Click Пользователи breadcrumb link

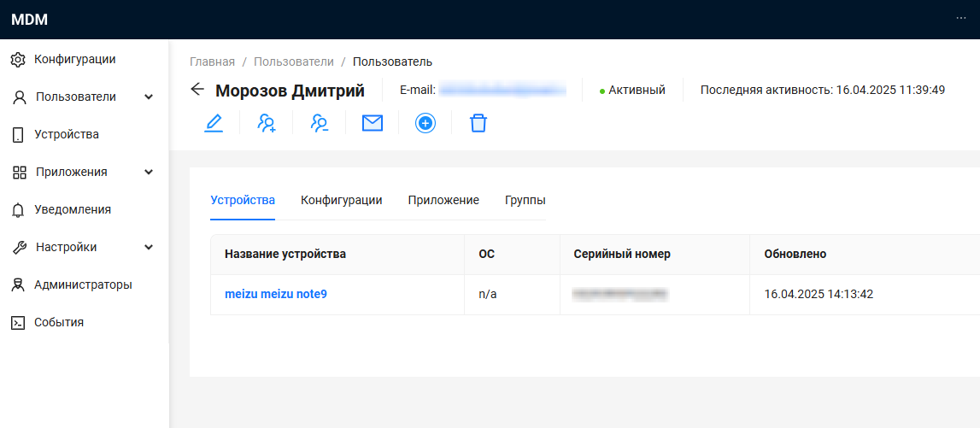293,62
